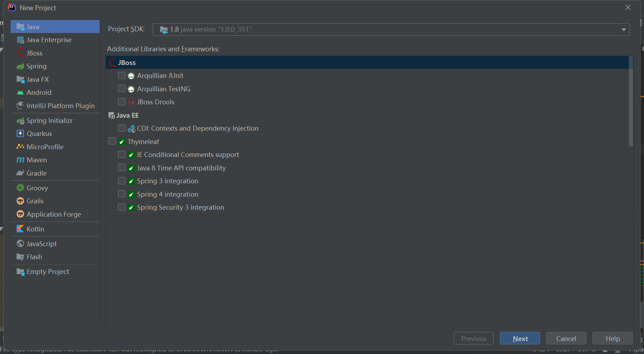Click the JavaScript globe icon
Screen dimensions: 644x354
click(20, 244)
